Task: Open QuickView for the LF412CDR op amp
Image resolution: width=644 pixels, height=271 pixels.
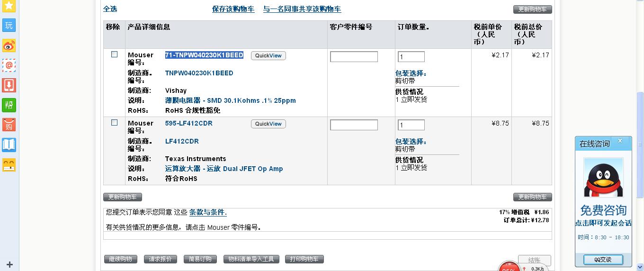Action: pos(268,124)
